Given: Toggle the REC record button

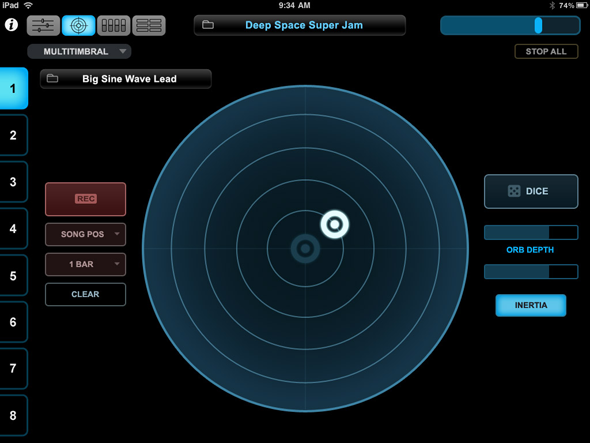Looking at the screenshot, I should coord(85,199).
